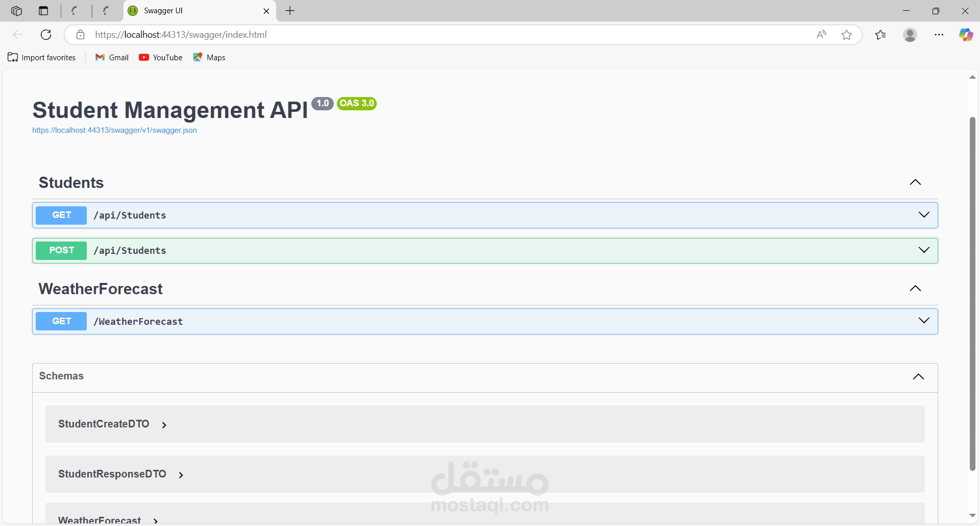This screenshot has width=980, height=526.
Task: Expand the GET /WeatherForecast operation arrow
Action: pos(924,321)
